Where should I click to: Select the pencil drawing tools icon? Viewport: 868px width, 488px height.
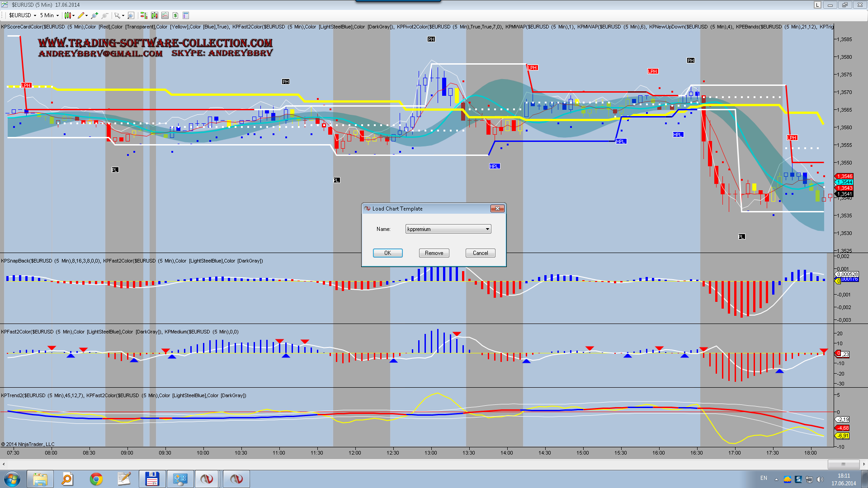coord(81,15)
